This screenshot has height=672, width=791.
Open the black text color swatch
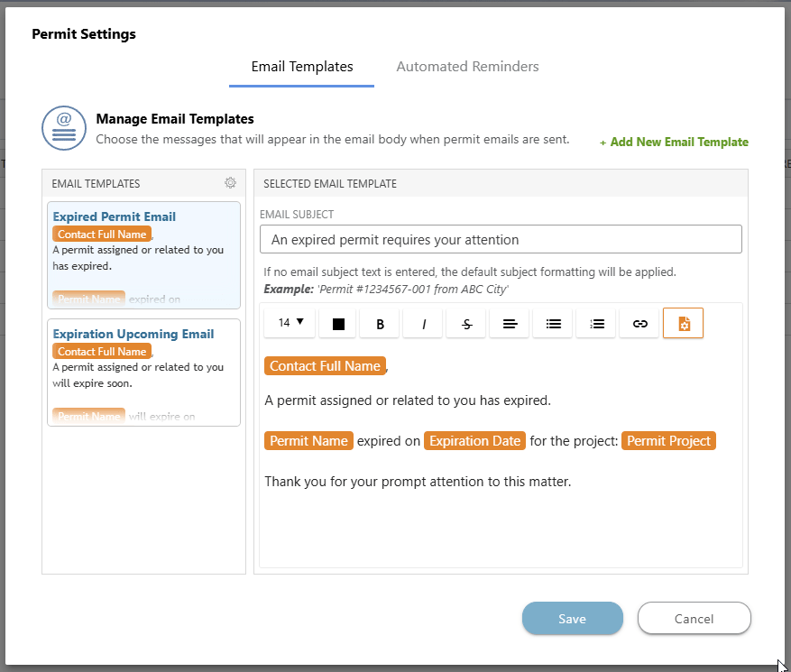pos(338,324)
